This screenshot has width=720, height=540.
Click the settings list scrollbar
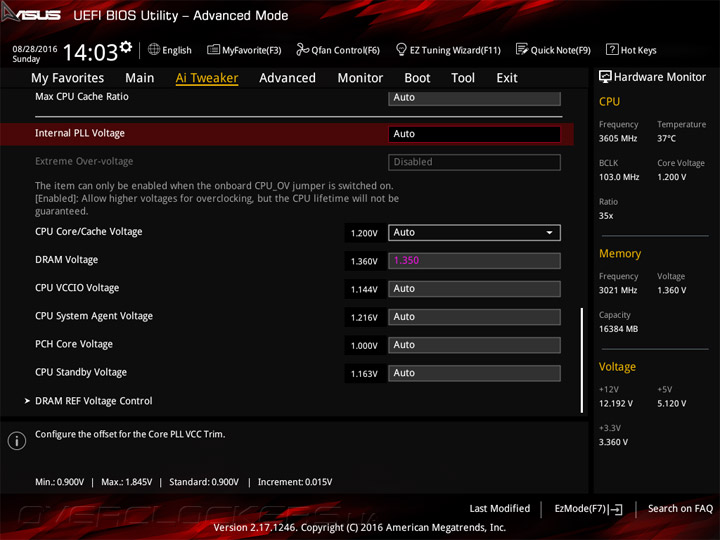582,360
